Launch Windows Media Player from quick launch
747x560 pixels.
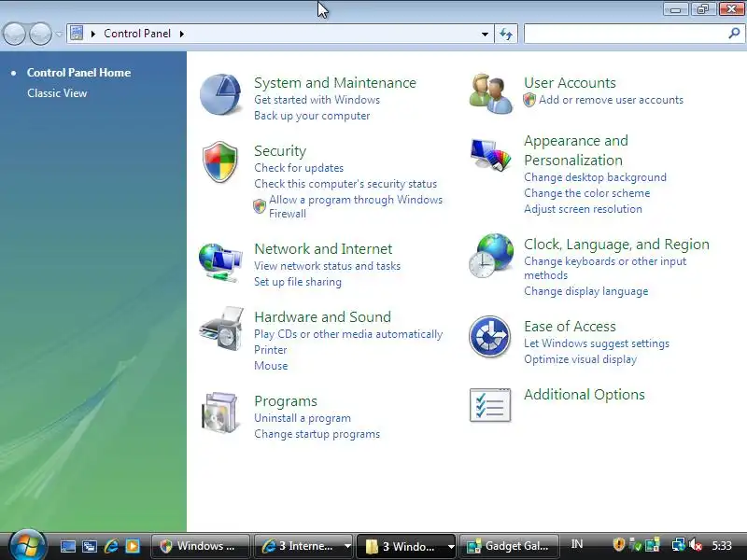(x=133, y=546)
